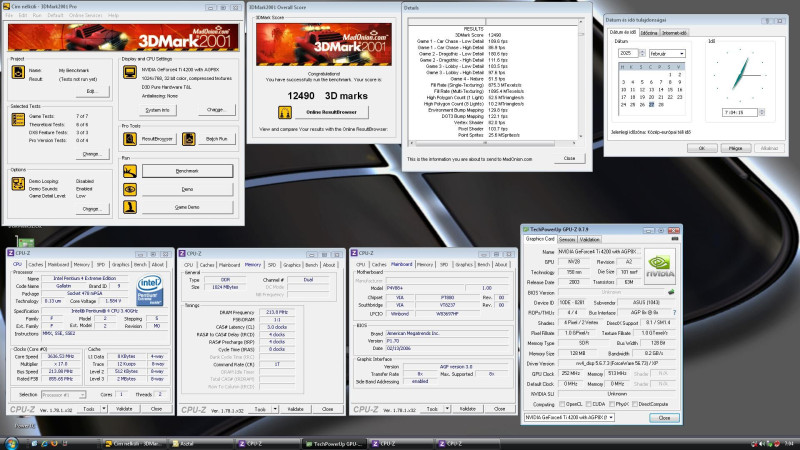Viewport: 800px width, 450px height.
Task: Click the time field spinner arrows
Action: (762, 112)
